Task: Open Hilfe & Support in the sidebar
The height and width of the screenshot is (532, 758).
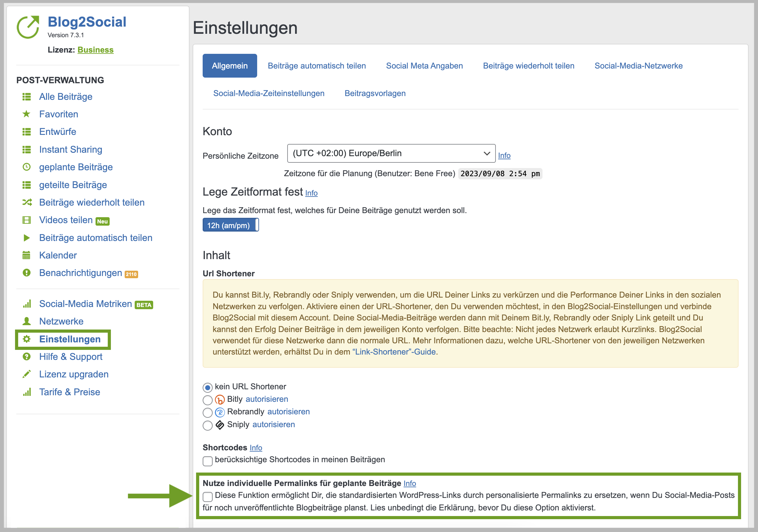Action: [x=71, y=356]
